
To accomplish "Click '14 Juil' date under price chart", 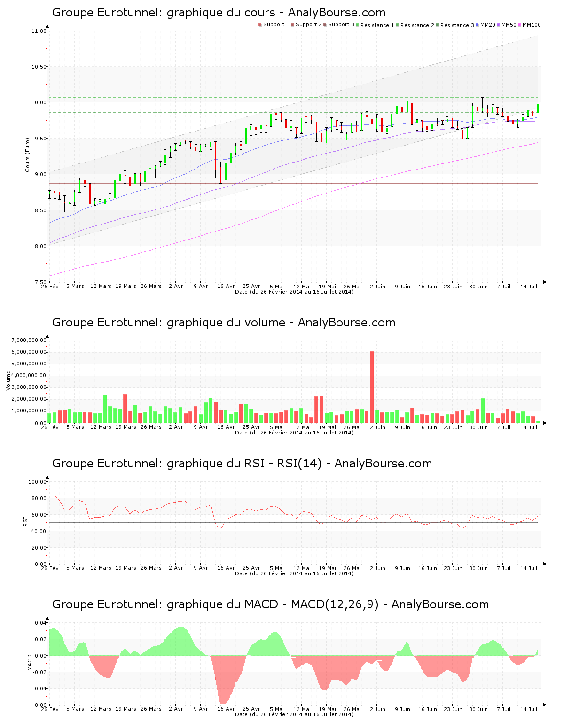I will click(529, 286).
